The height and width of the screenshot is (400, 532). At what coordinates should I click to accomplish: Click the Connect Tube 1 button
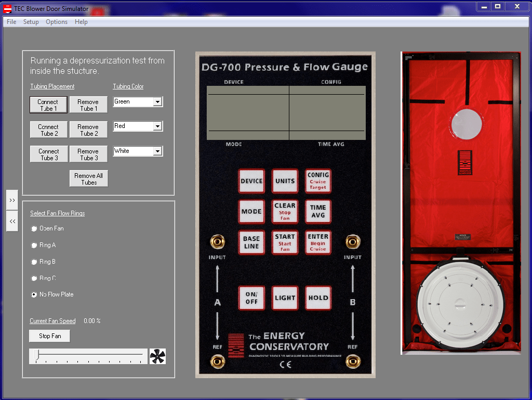pos(48,105)
